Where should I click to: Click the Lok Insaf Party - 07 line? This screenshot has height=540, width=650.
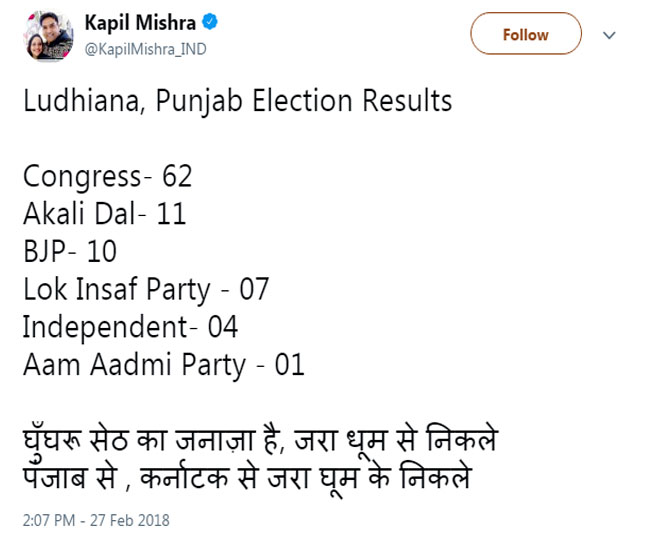click(146, 289)
